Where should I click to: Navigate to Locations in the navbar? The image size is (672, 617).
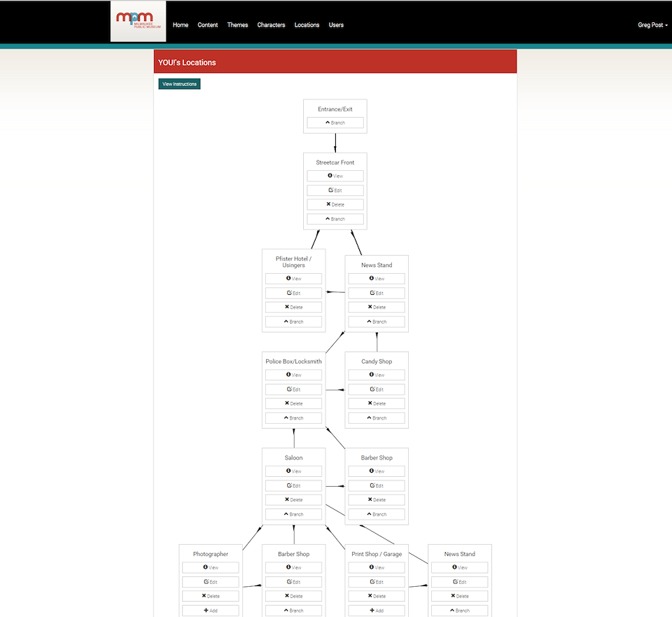click(x=307, y=25)
